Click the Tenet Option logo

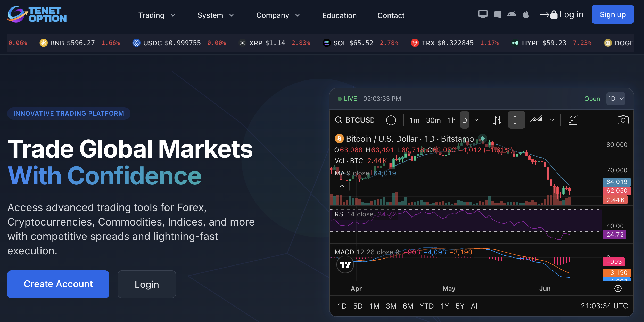37,15
